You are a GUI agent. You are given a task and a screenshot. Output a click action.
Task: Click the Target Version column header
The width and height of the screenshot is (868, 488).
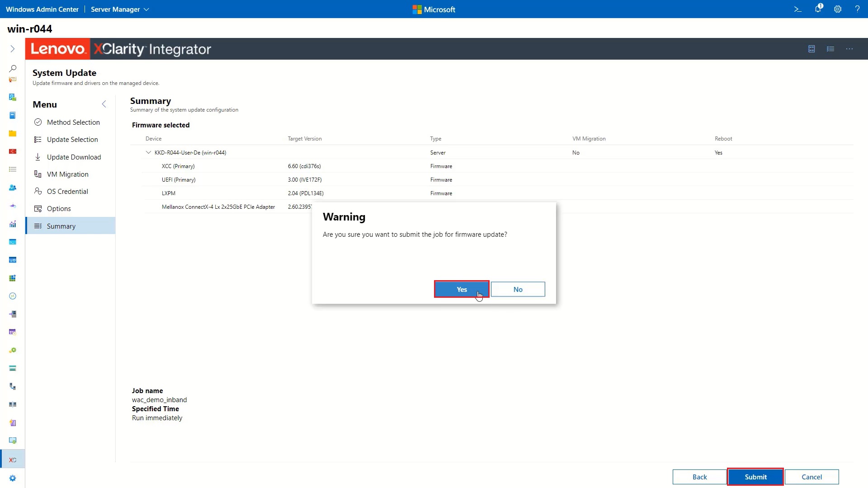coord(305,139)
